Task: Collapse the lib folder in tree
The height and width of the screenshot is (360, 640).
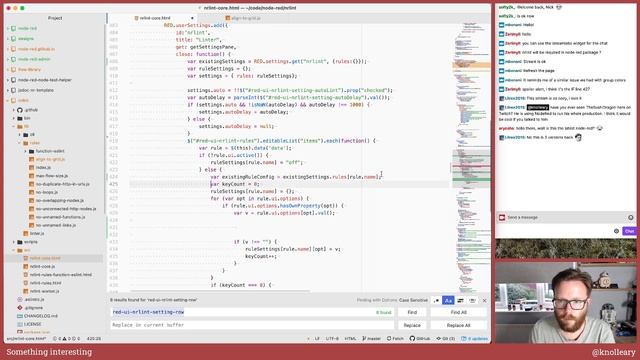Action: (13, 127)
